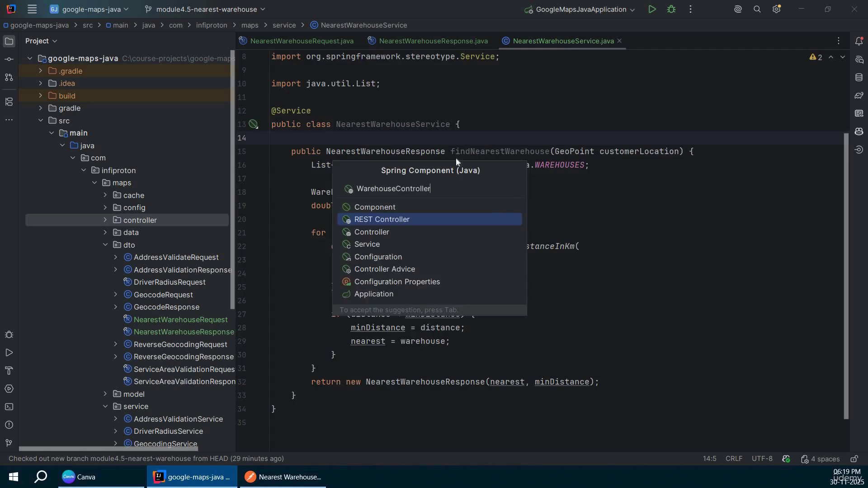Start debugging with the bug icon
This screenshot has height=488, width=868.
[671, 9]
